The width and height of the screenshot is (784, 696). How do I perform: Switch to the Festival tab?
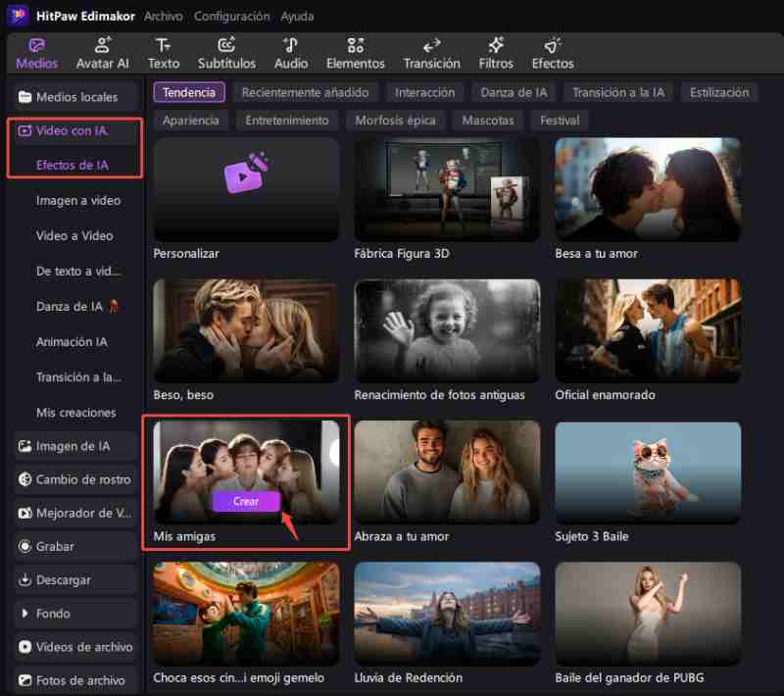560,121
